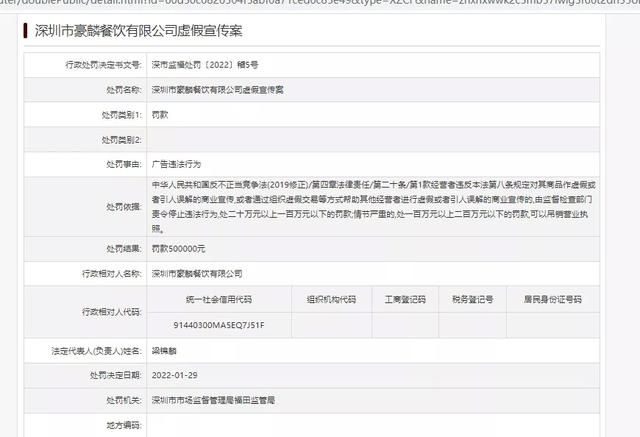
Task: Click the 税务登记号 column header
Action: (x=472, y=299)
